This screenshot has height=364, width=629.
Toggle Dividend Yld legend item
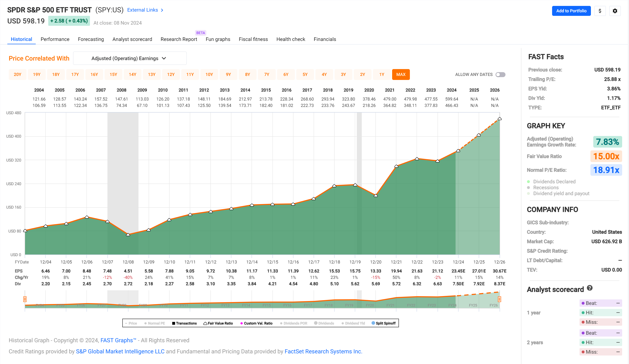pyautogui.click(x=353, y=323)
